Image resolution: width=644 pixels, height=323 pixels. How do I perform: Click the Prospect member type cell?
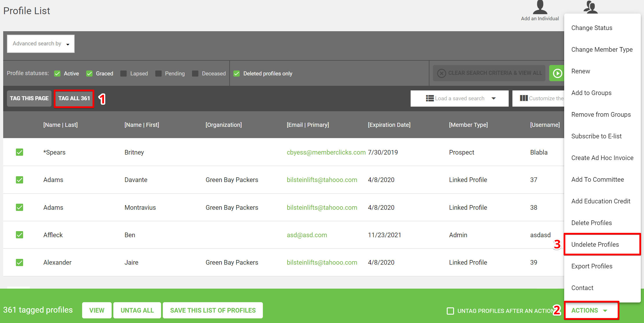pyautogui.click(x=462, y=152)
